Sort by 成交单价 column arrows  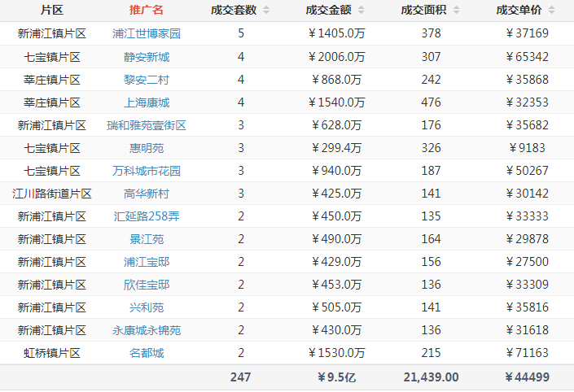(x=552, y=11)
